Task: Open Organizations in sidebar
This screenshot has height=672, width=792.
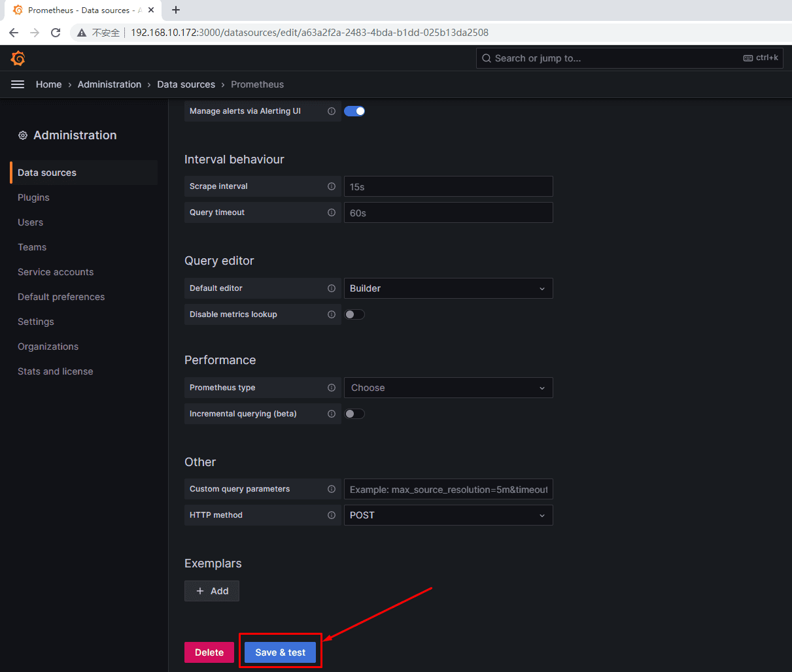Action: (x=48, y=346)
